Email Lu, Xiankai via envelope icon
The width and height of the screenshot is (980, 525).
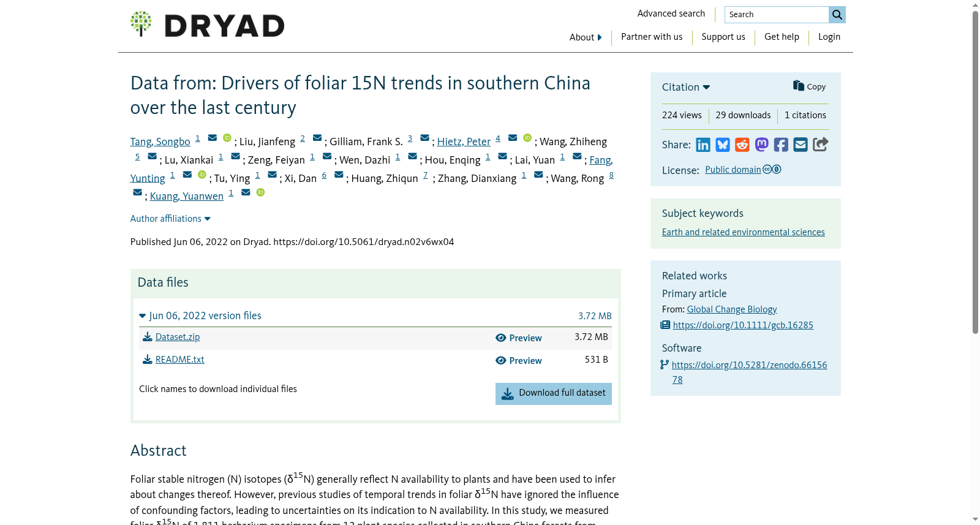[x=235, y=156]
